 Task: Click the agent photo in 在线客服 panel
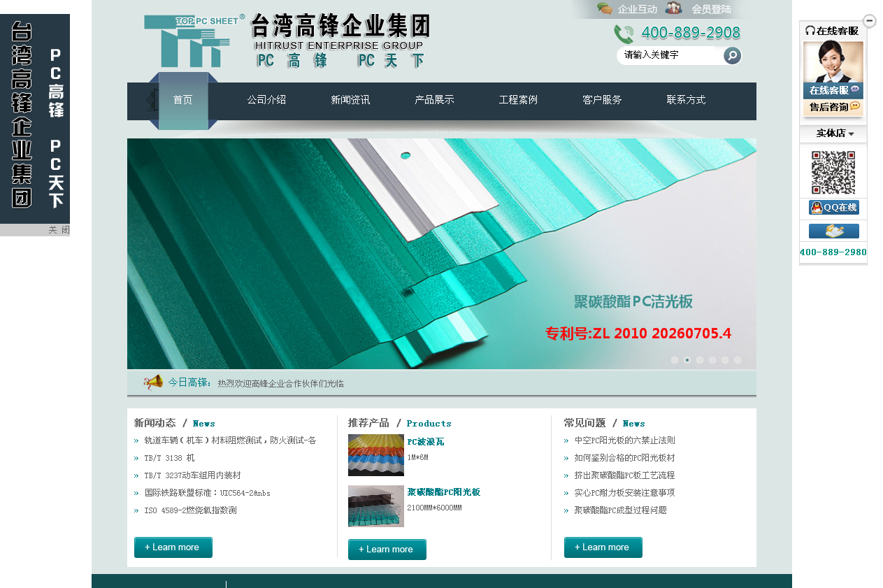[833, 62]
